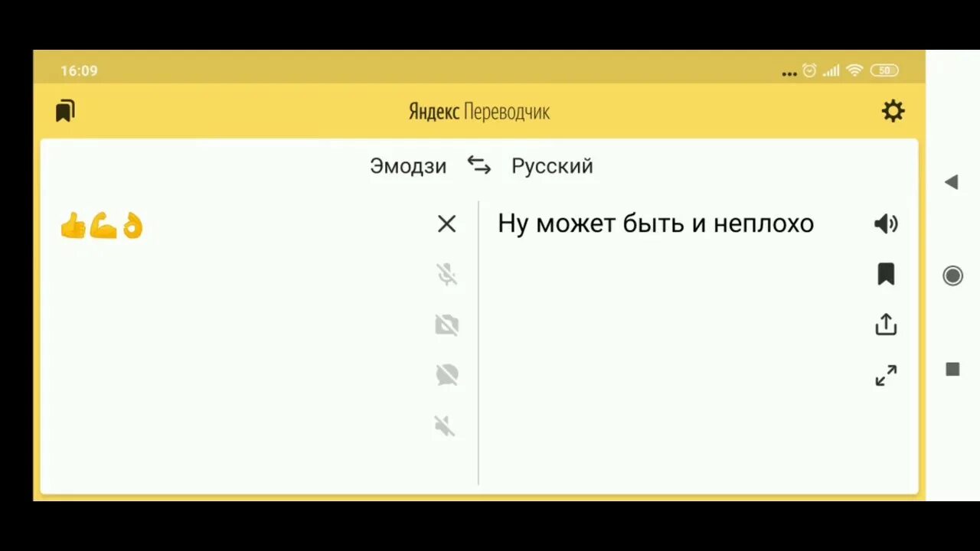Viewport: 980px width, 551px height.
Task: Open the settings gear
Action: (893, 111)
